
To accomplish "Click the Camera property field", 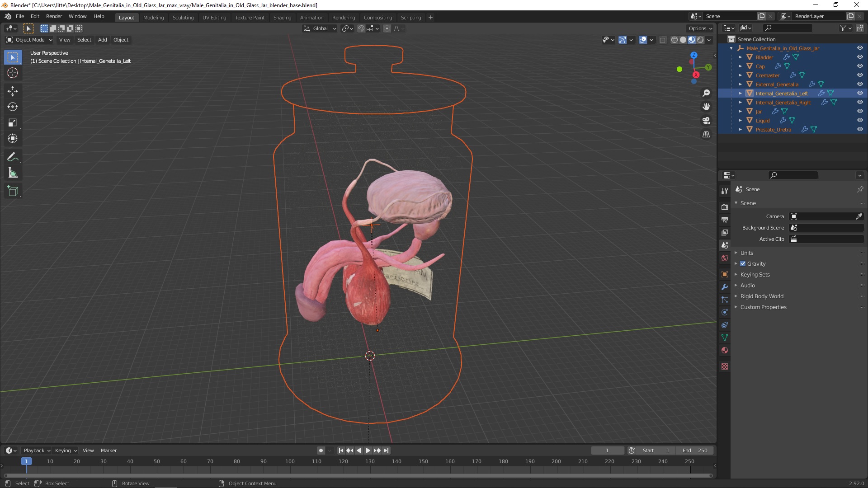I will point(826,216).
